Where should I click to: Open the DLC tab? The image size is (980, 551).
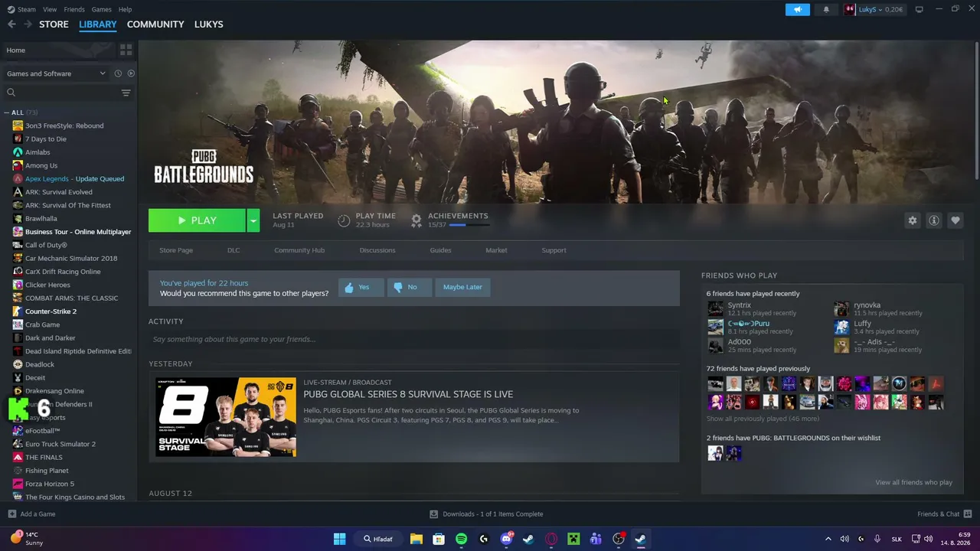coord(234,250)
